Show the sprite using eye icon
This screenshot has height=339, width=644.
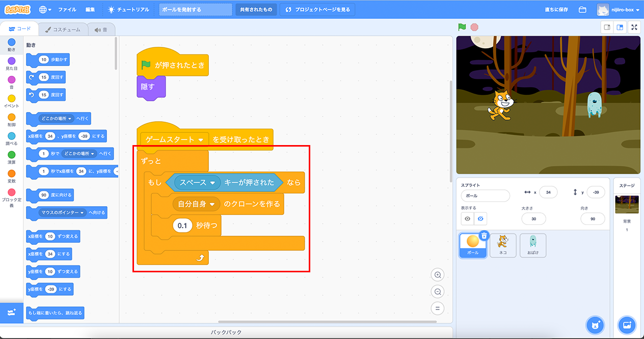click(x=467, y=219)
